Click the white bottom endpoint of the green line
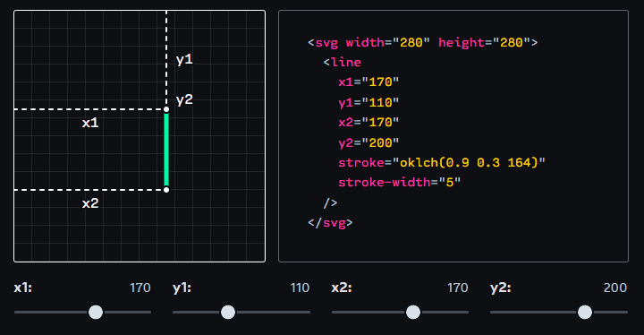644x335 pixels. pos(166,190)
